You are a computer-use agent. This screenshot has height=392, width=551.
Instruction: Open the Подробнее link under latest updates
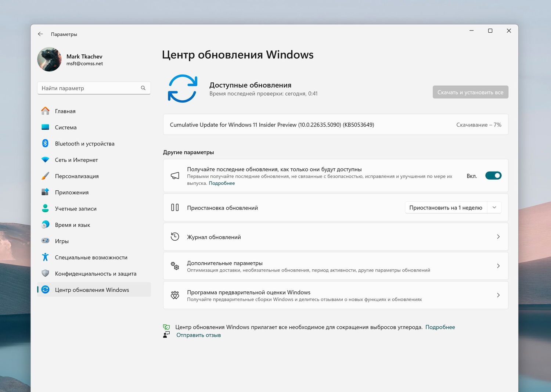[222, 183]
